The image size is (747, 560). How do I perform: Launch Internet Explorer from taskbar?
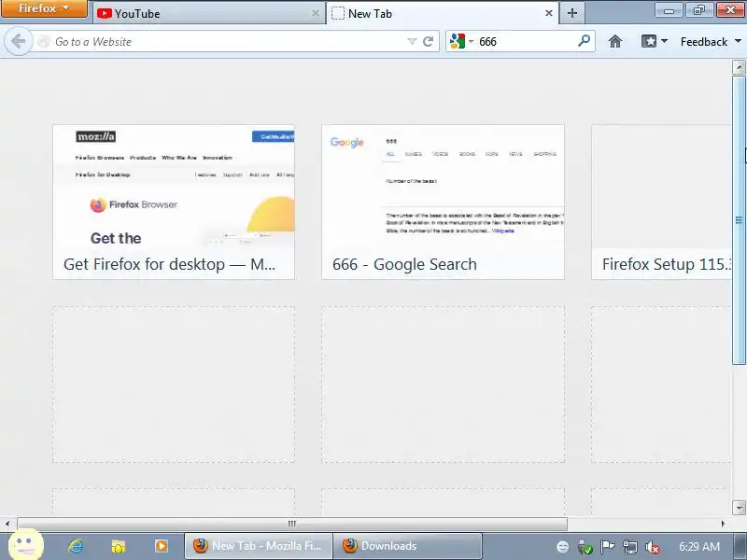point(76,546)
